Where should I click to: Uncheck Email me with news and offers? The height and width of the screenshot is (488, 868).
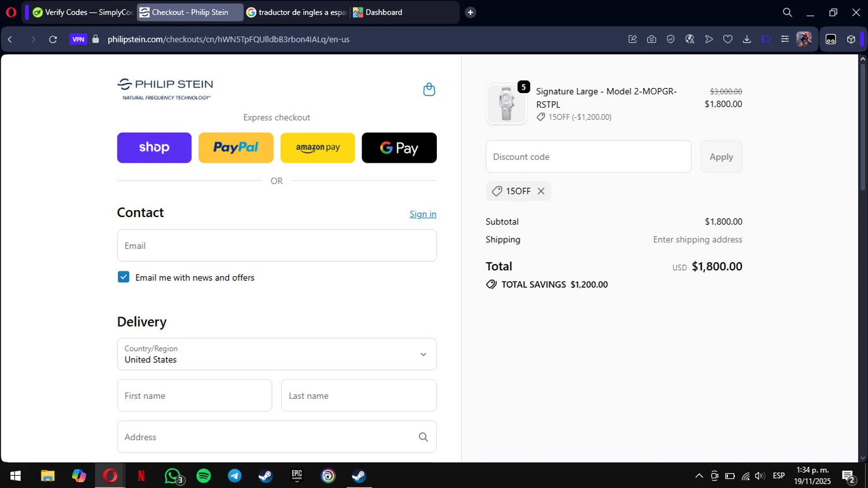click(x=123, y=277)
